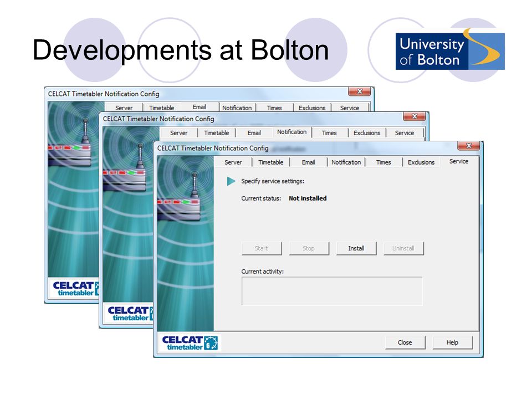The width and height of the screenshot is (532, 399).
Task: Click the antenna image in front window
Action: tap(185, 243)
